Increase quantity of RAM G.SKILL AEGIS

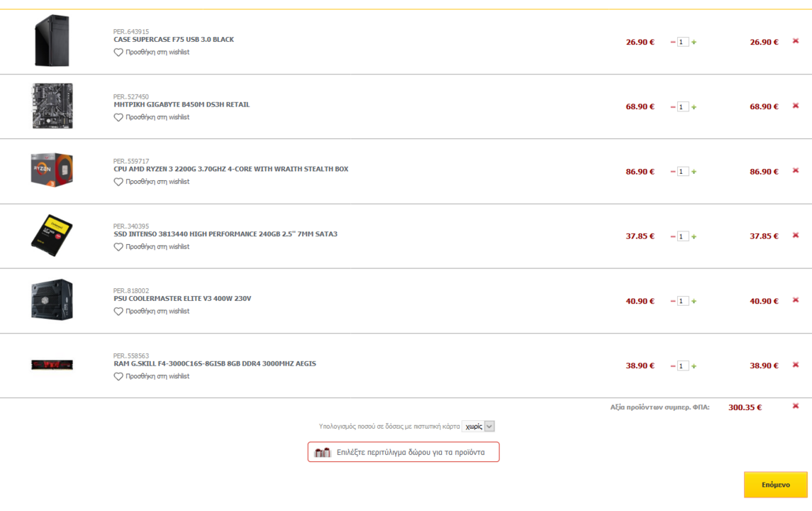(x=694, y=366)
